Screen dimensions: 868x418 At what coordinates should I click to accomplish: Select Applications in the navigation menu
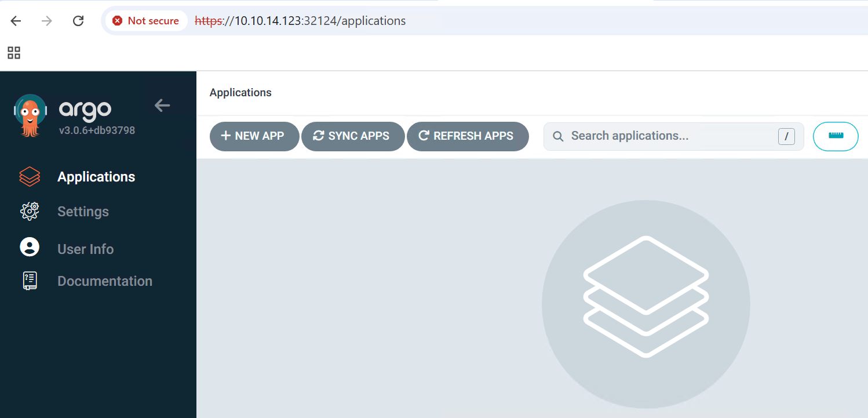(x=96, y=176)
